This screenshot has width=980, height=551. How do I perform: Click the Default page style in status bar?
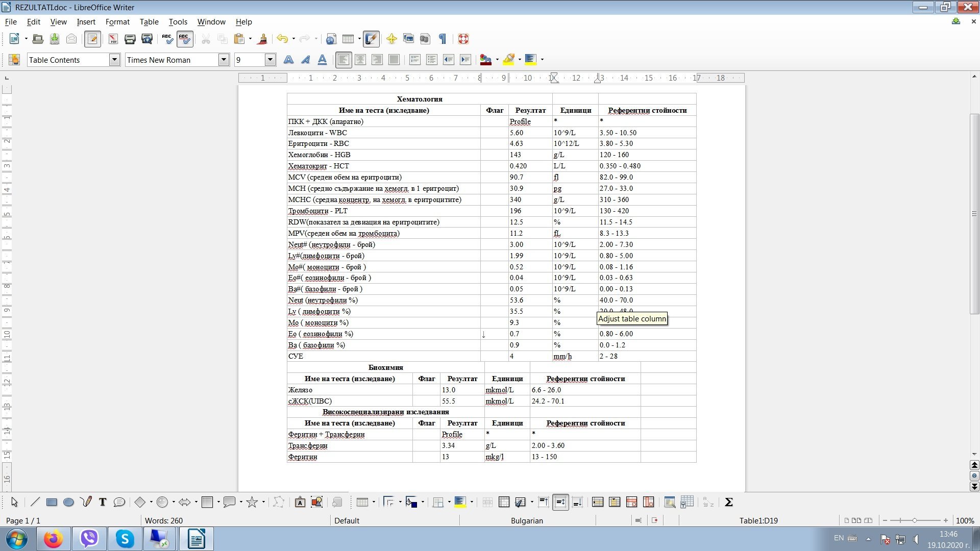(347, 520)
